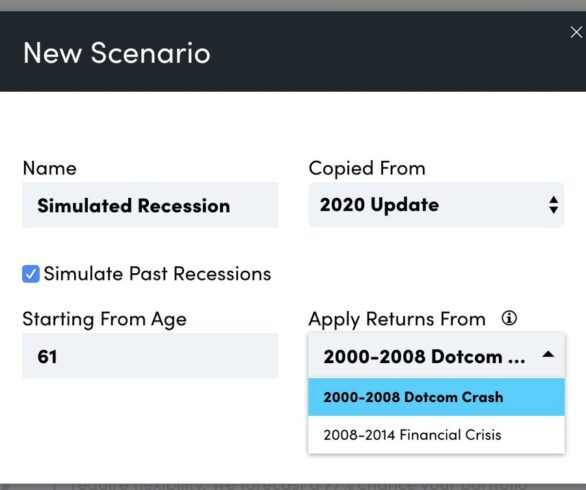
Task: Focus the Starting From Age field showing 61
Action: (150, 356)
